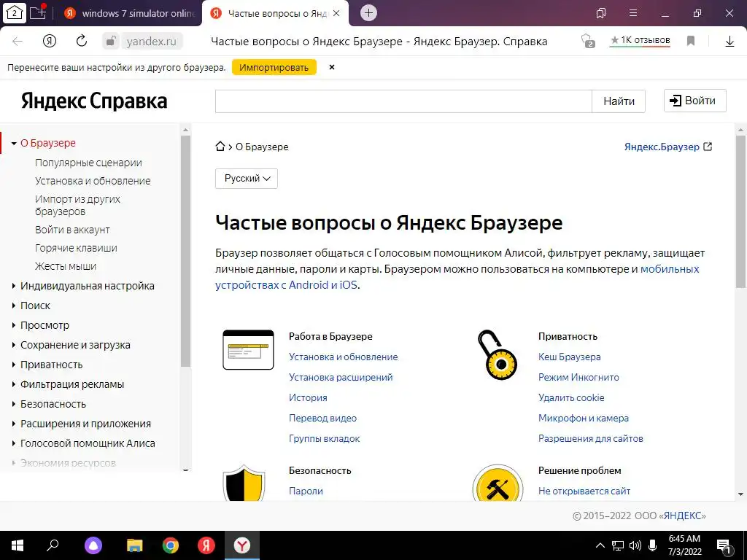Add a new tab with the plus button
This screenshot has height=560, width=747.
(x=368, y=13)
